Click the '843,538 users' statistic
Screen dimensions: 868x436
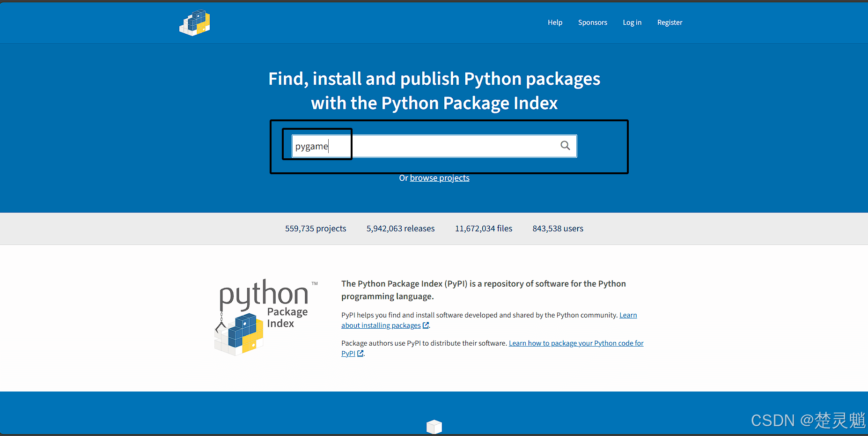558,229
